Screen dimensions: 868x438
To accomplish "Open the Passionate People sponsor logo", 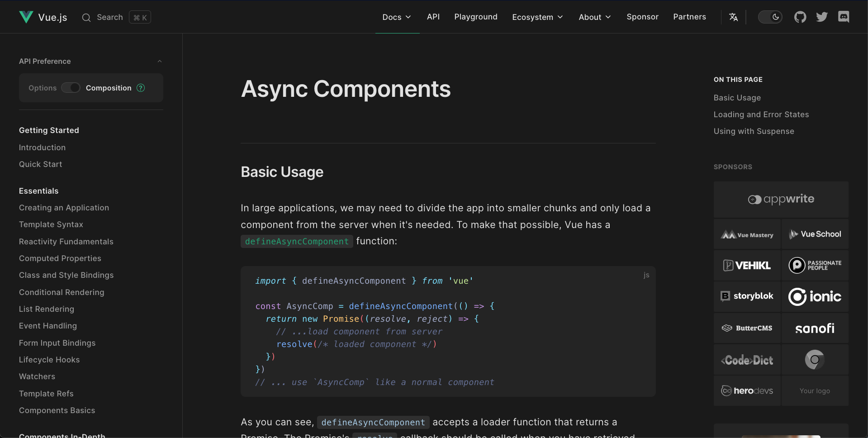I will coord(815,266).
